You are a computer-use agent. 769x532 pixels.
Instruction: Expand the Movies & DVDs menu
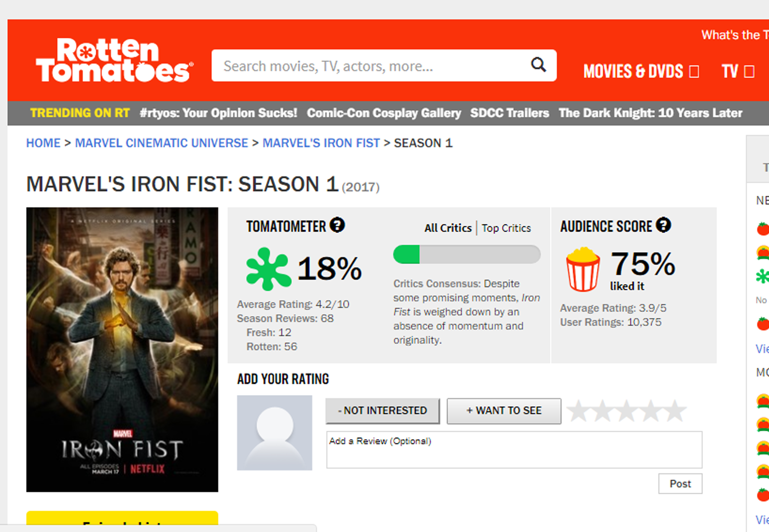tap(641, 71)
